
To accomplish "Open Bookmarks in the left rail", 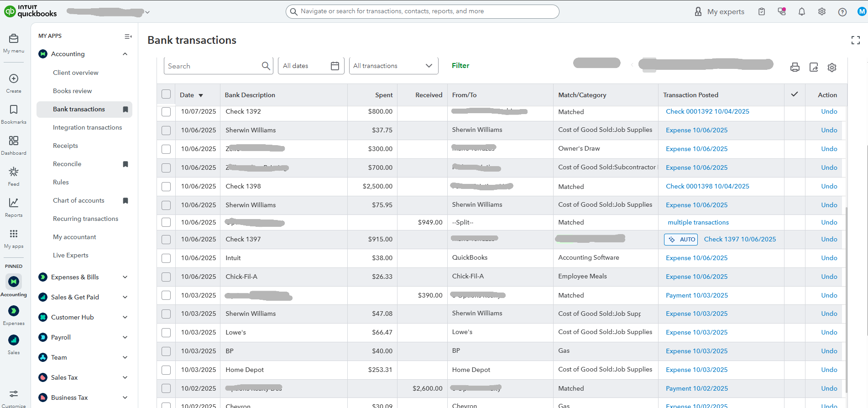I will pos(14,110).
